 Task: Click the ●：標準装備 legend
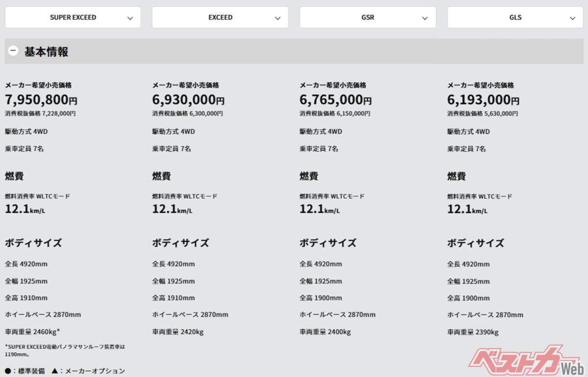[24, 371]
